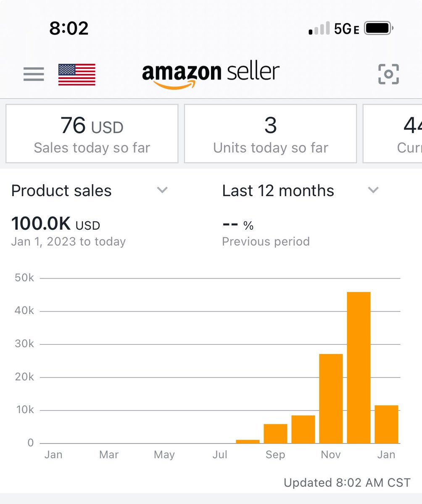Screen dimensions: 422x504
Task: Select the tallest December sales bar
Action: click(359, 367)
